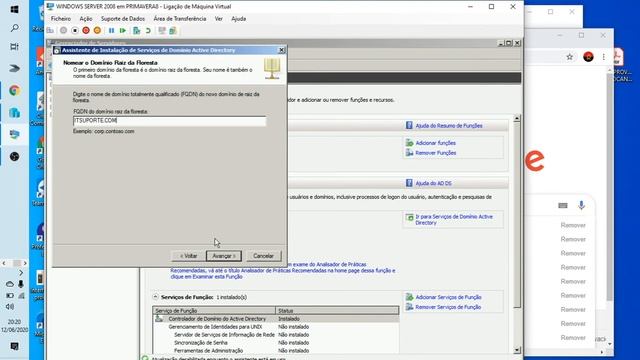Open the Ajuda do AD DS link
The height and width of the screenshot is (360, 640).
[x=433, y=184]
